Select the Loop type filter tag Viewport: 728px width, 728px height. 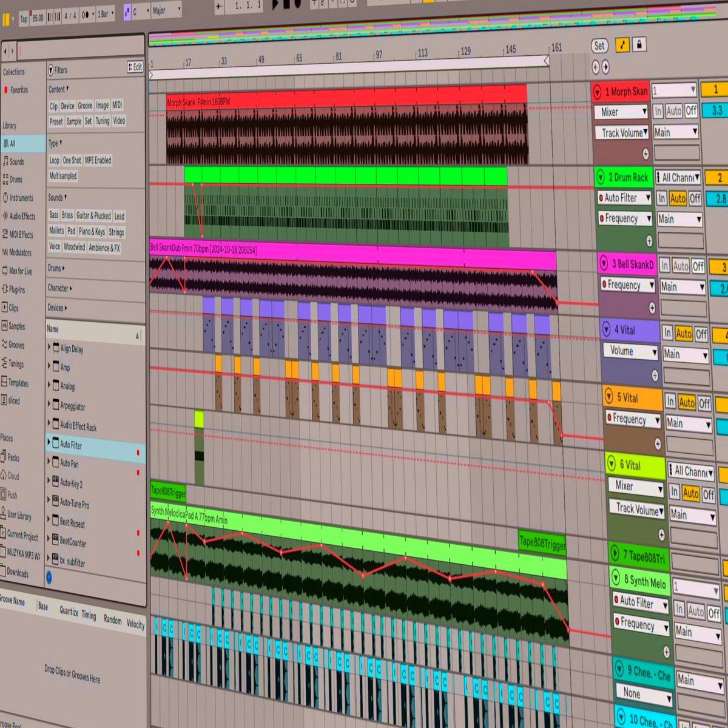[54, 160]
